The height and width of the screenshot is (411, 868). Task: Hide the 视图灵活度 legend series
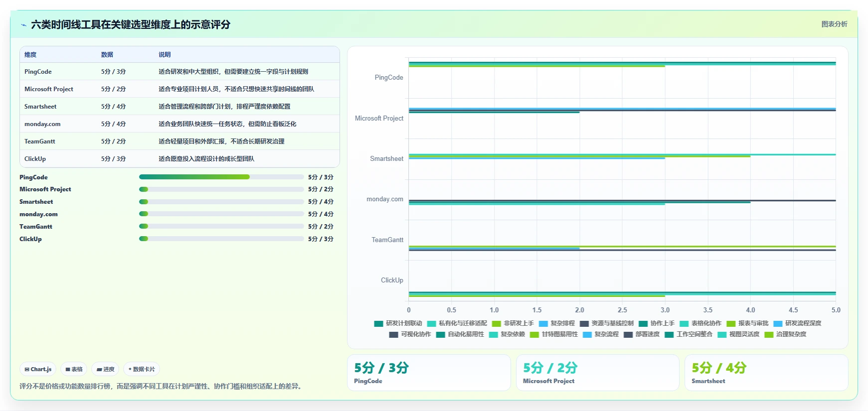pyautogui.click(x=738, y=334)
